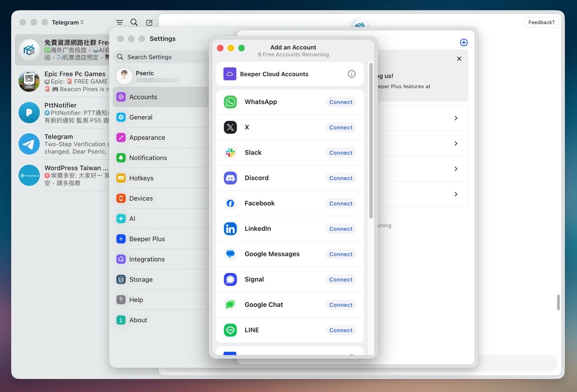
Task: Connect a WhatsApp account
Action: point(341,102)
